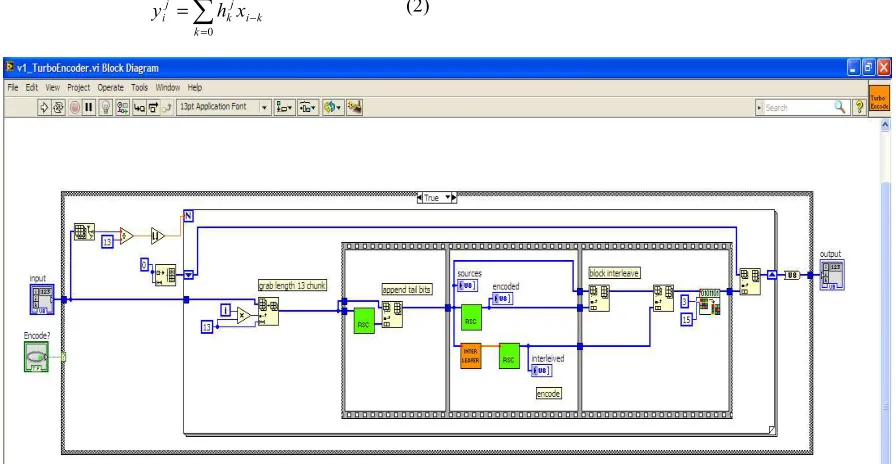Open the Window menu

pos(168,87)
